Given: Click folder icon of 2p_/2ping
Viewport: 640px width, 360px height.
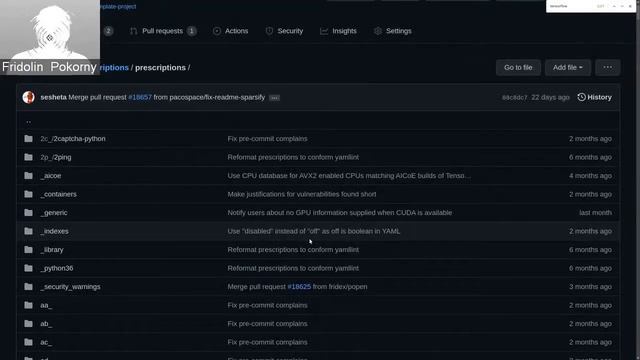Looking at the screenshot, I should tap(28, 157).
